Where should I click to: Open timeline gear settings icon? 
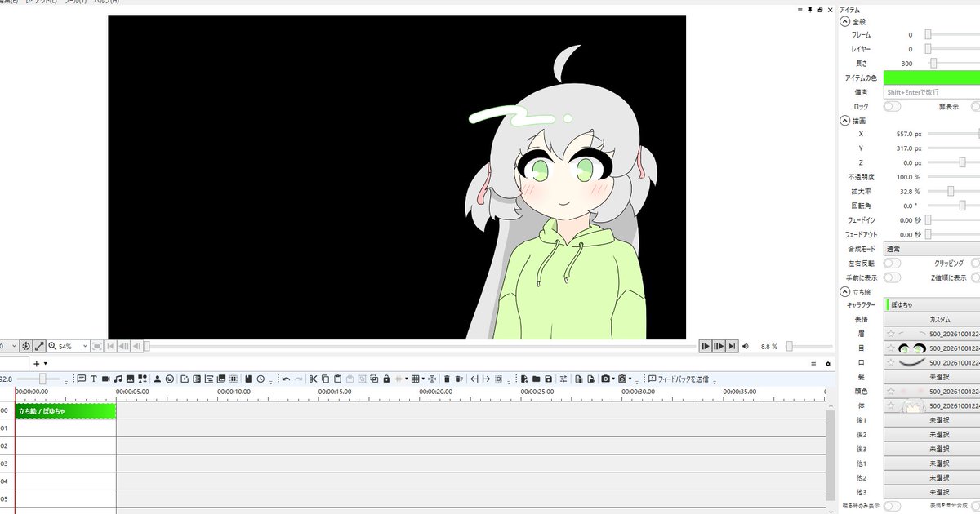pyautogui.click(x=828, y=363)
